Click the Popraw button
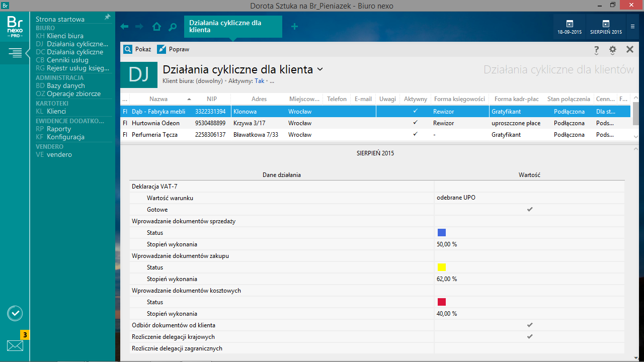 click(174, 49)
